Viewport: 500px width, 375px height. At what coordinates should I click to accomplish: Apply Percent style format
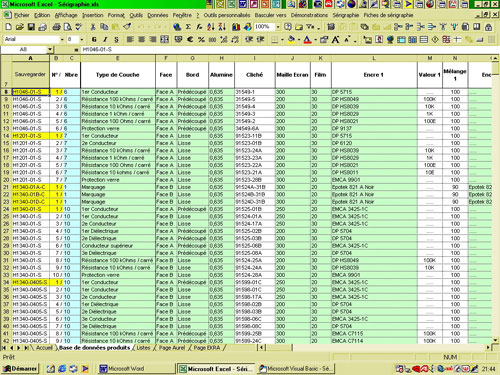(201, 39)
